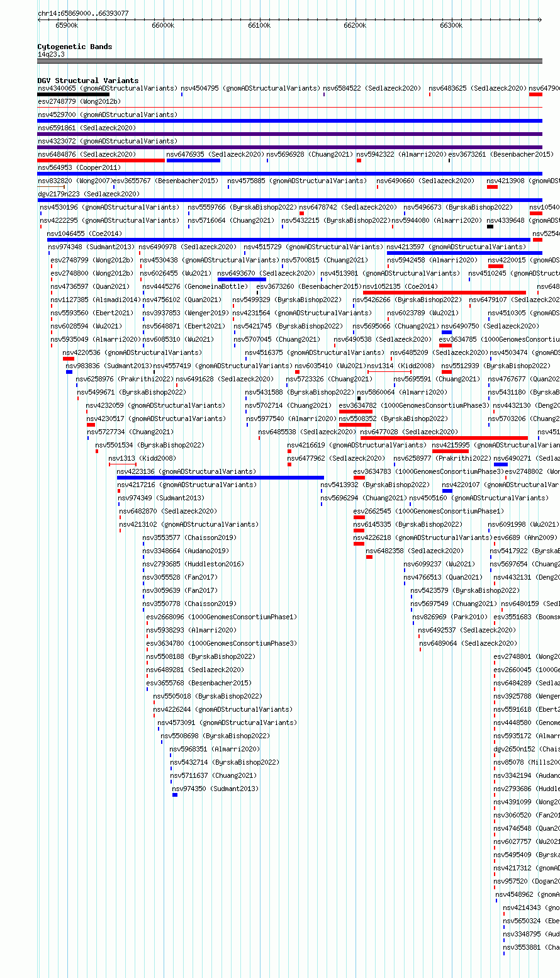Click the red bar of nsv6477028
The width and height of the screenshot is (560, 978).
(444, 438)
